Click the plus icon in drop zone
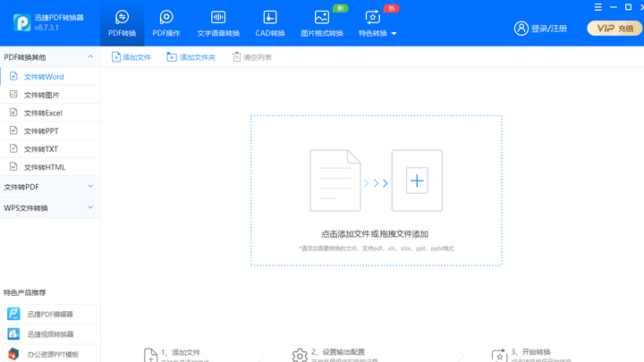644x362 pixels. [417, 181]
